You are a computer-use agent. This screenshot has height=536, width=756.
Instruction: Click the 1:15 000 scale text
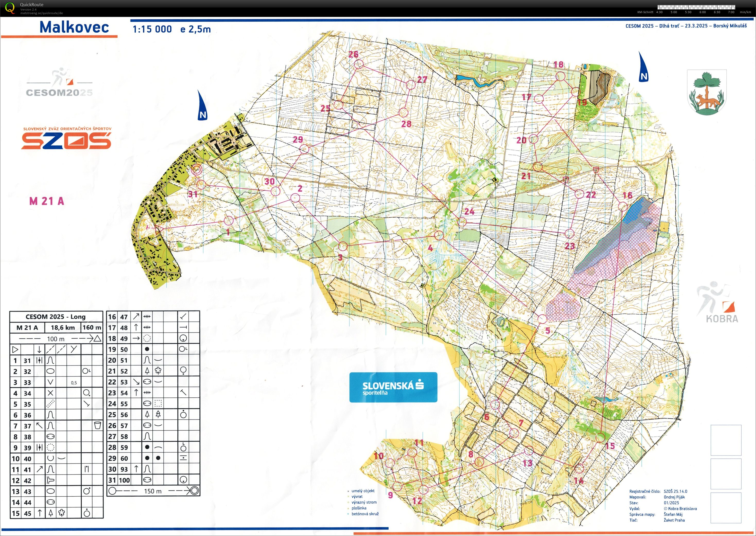point(152,29)
